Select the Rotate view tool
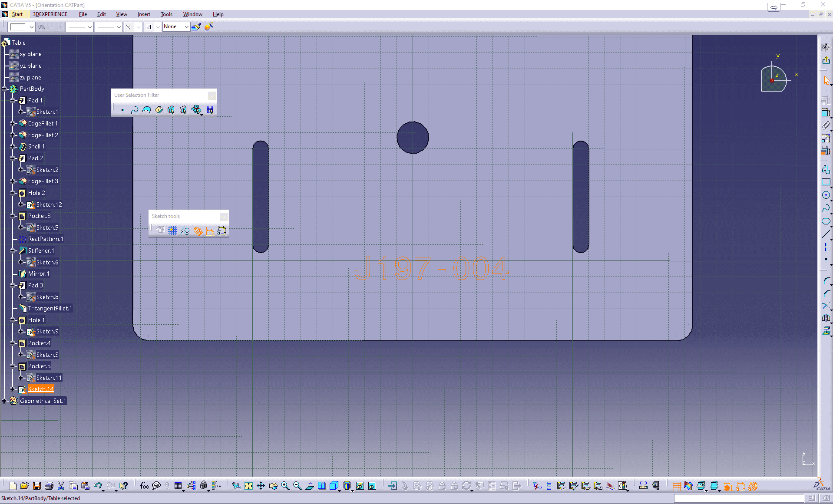 [273, 486]
